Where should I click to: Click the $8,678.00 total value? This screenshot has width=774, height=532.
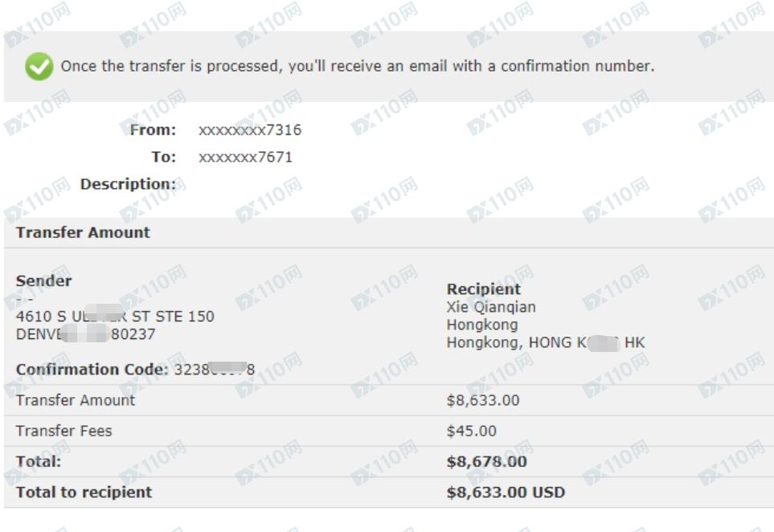(487, 462)
